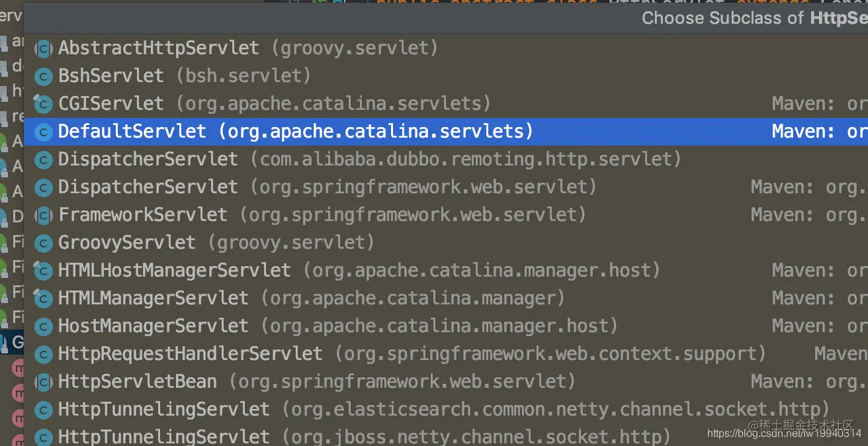This screenshot has width=868, height=446.
Task: Click the class icon next to CGIServlet
Action: (44, 104)
